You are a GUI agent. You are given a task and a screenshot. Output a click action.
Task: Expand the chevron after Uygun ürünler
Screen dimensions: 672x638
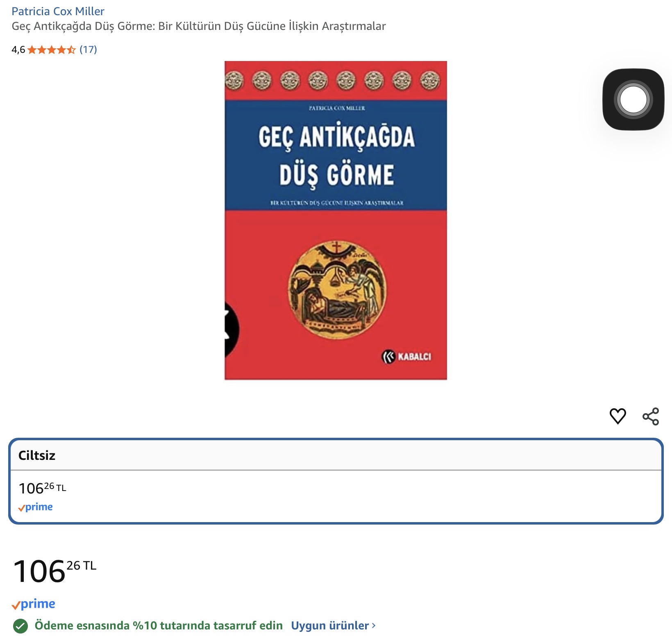coord(373,626)
